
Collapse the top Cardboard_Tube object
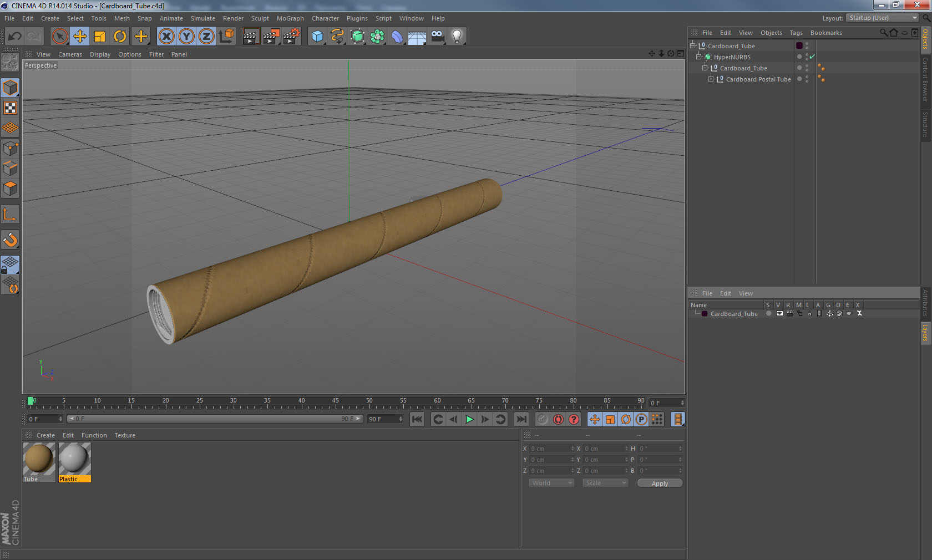pyautogui.click(x=692, y=45)
